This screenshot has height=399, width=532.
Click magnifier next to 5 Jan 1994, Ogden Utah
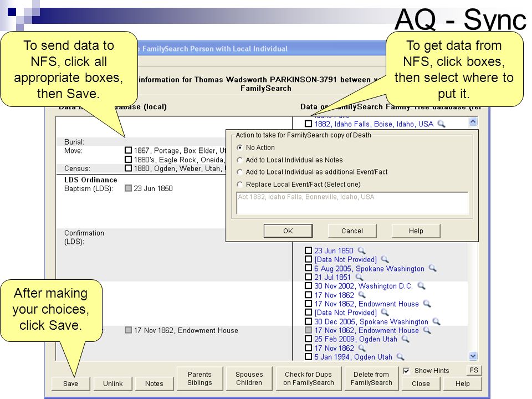coord(400,356)
